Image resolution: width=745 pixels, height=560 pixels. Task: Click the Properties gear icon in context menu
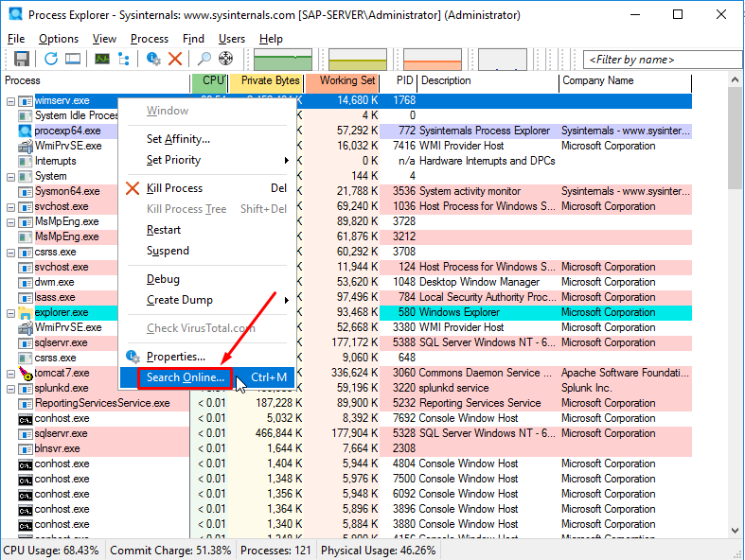pos(133,357)
